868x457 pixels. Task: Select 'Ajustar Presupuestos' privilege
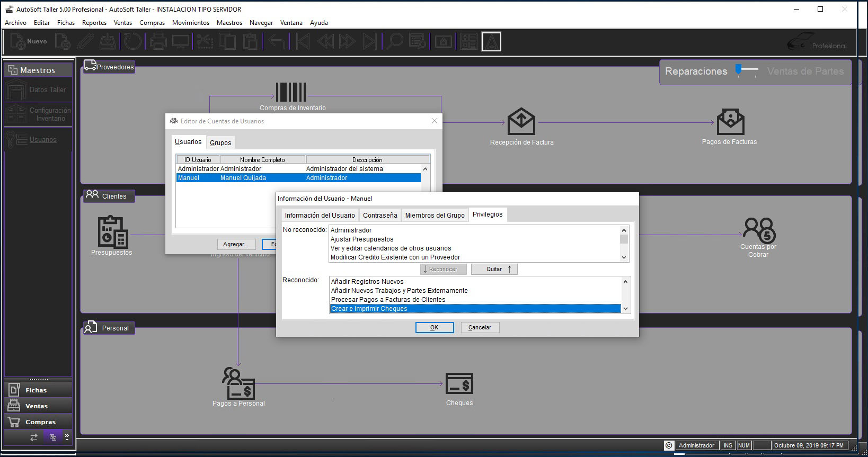click(x=474, y=239)
